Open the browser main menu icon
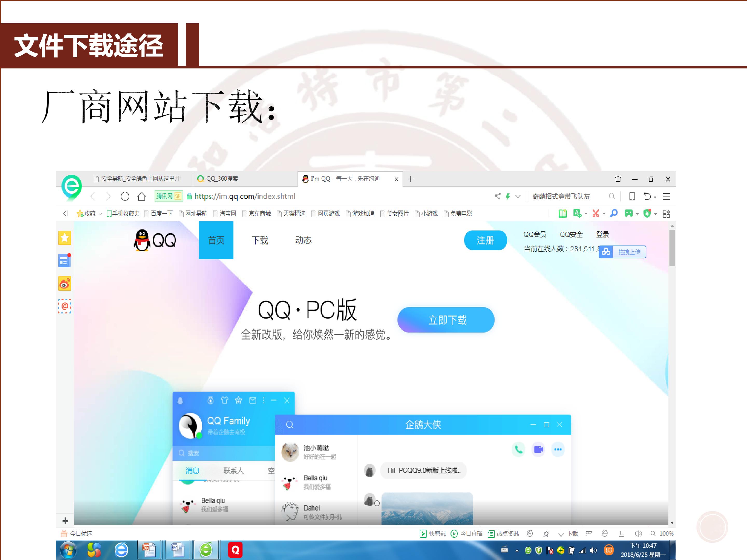Viewport: 747px width, 560px height. point(666,197)
